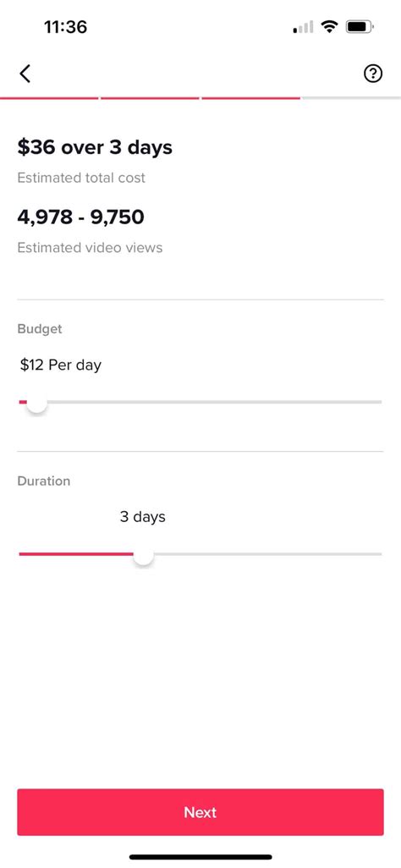The height and width of the screenshot is (868, 401).
Task: Tap the "3 days" duration value
Action: pos(143,517)
